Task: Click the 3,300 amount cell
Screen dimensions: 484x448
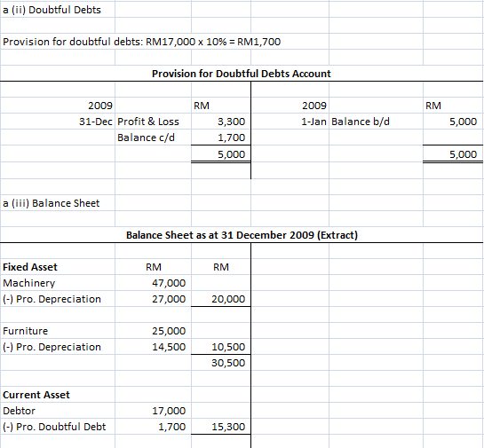Action: point(221,122)
